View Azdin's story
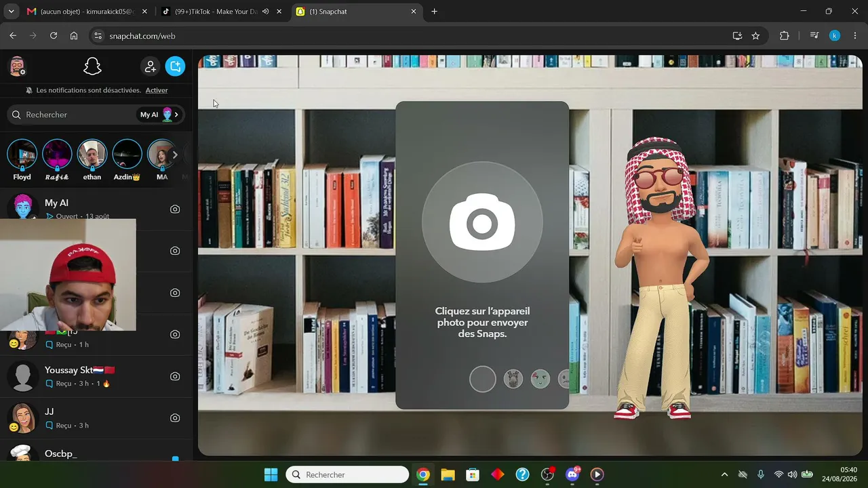The image size is (868, 488). [x=127, y=160]
